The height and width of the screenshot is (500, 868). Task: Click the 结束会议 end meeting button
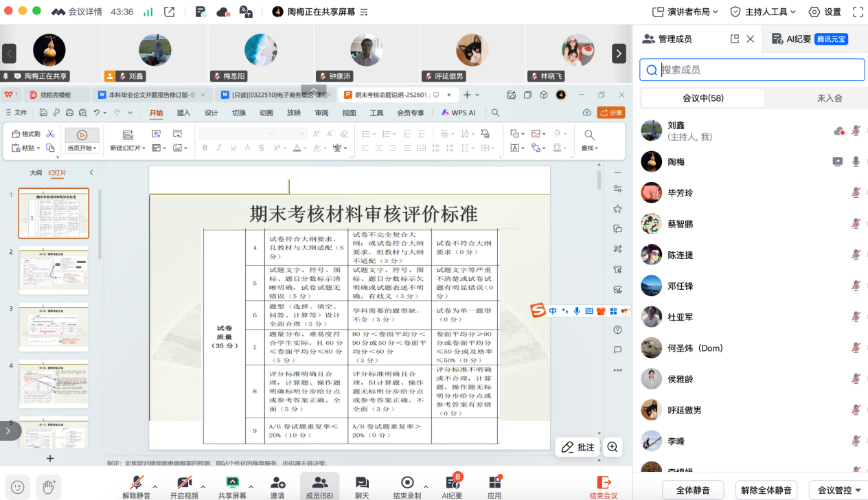tap(603, 486)
